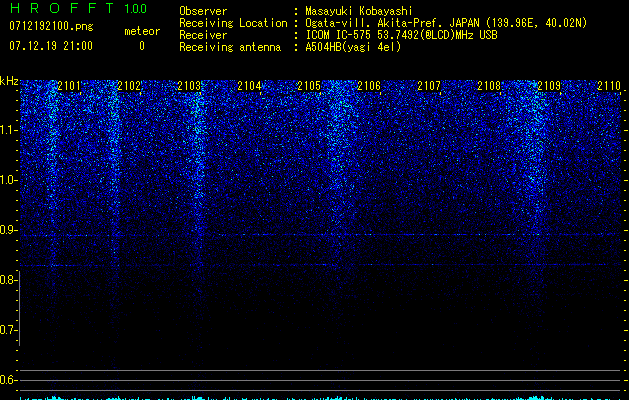
Task: Click the meteor count label
Action: 142,31
